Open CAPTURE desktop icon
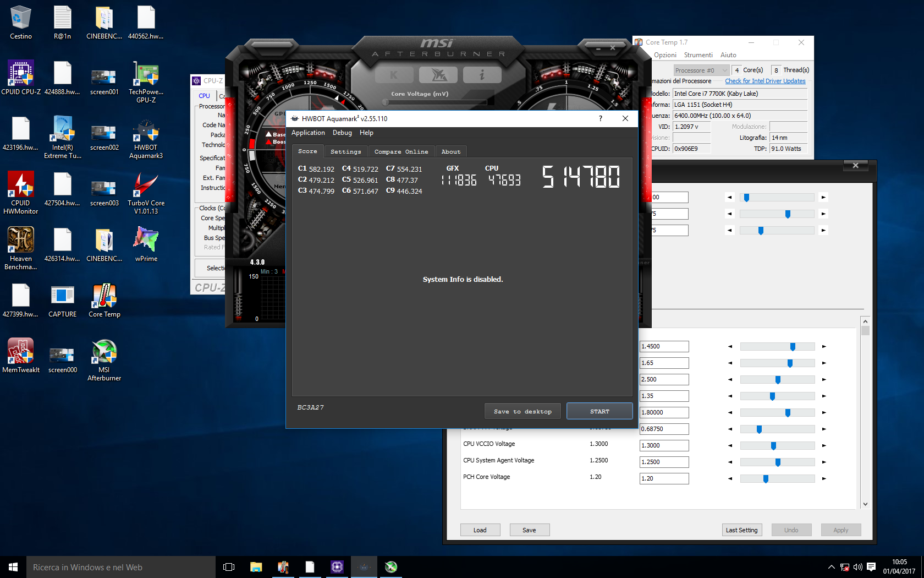 [62, 300]
